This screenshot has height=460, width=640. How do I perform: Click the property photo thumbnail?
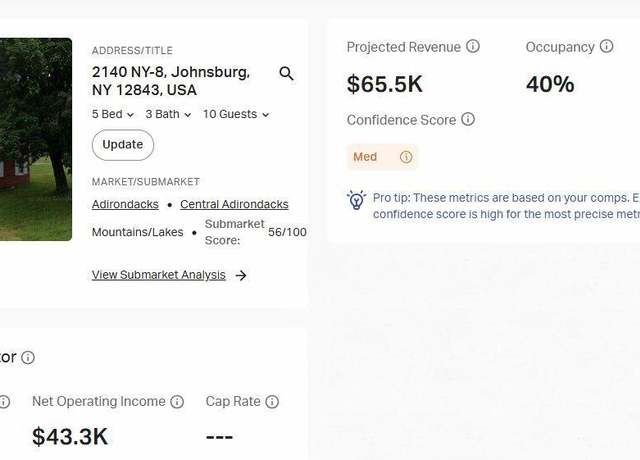(36, 139)
